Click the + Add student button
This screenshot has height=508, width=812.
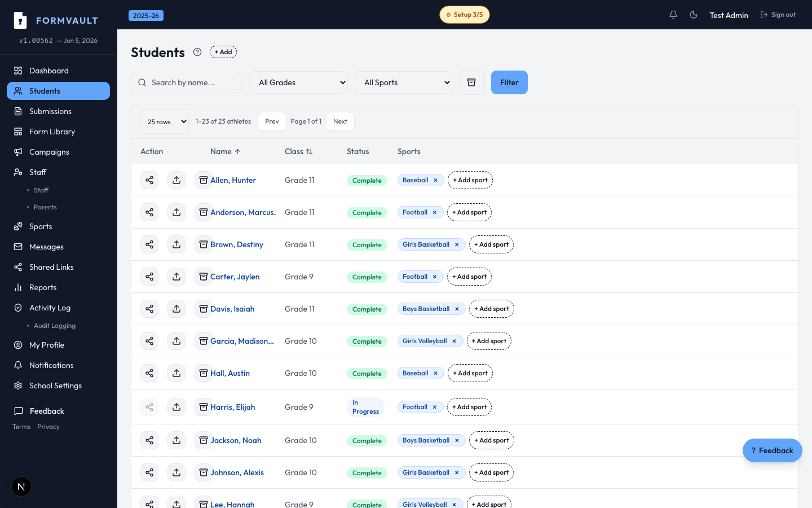pos(223,52)
